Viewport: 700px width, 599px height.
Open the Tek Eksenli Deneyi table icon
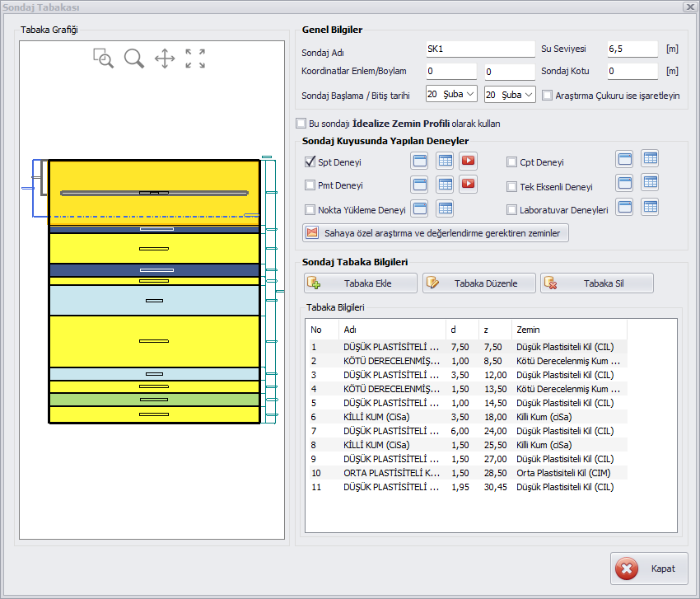[x=651, y=182]
